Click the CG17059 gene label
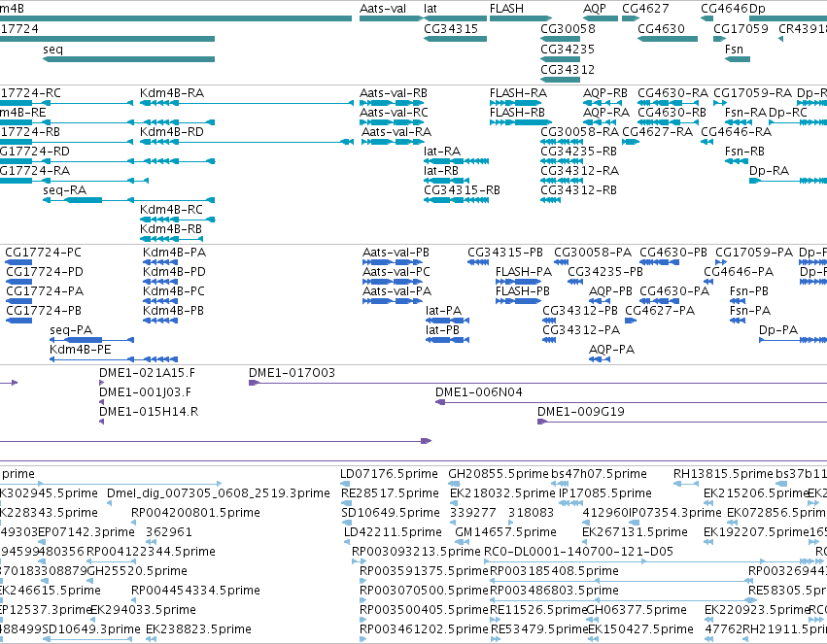The width and height of the screenshot is (827, 644). [741, 29]
